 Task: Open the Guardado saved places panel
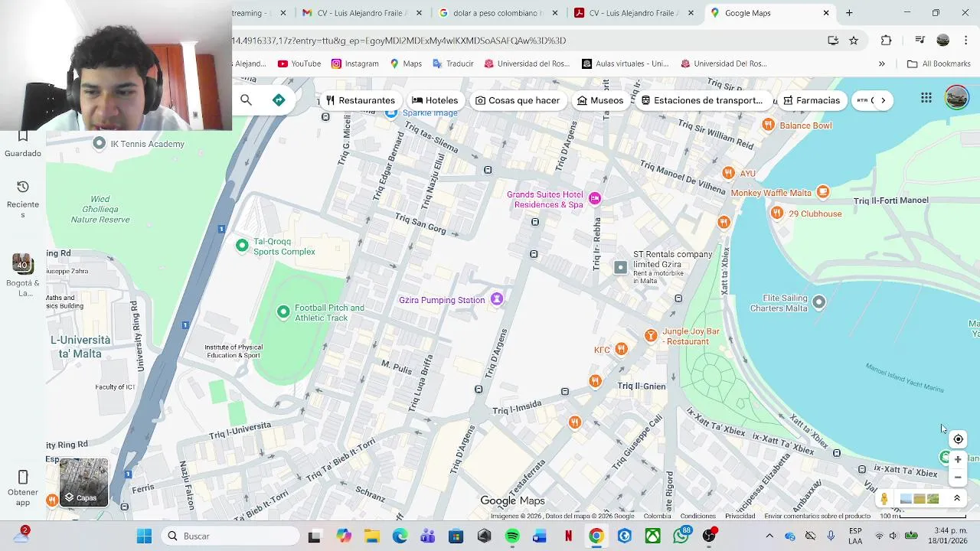[x=23, y=144]
